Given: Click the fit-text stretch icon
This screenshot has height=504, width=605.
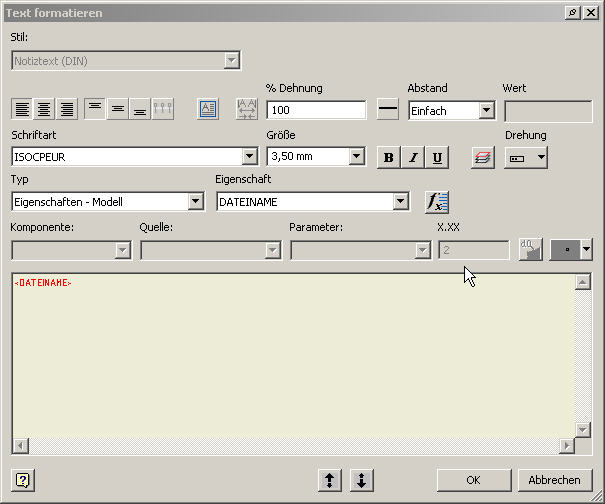Looking at the screenshot, I should pyautogui.click(x=247, y=109).
